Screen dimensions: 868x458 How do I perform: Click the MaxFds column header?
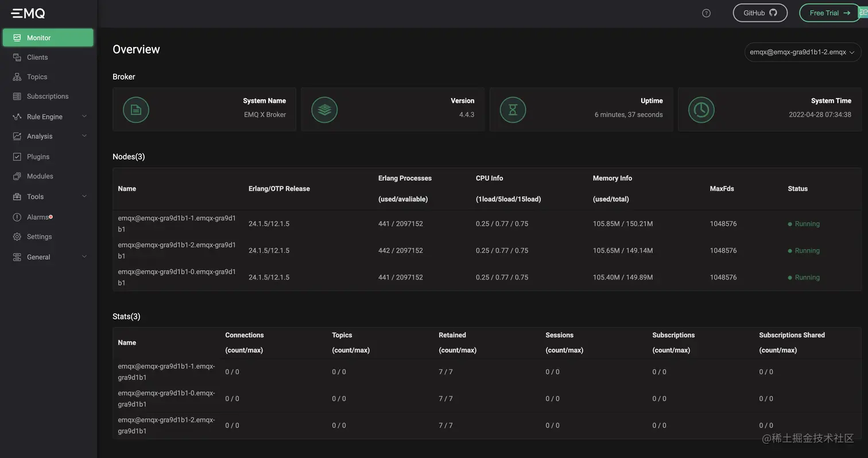pyautogui.click(x=722, y=189)
